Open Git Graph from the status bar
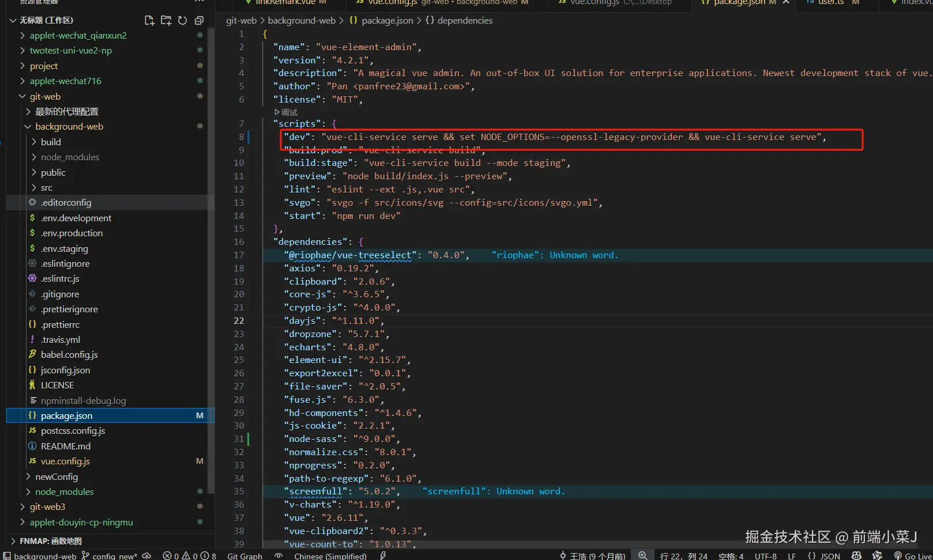The image size is (933, 560). [245, 556]
